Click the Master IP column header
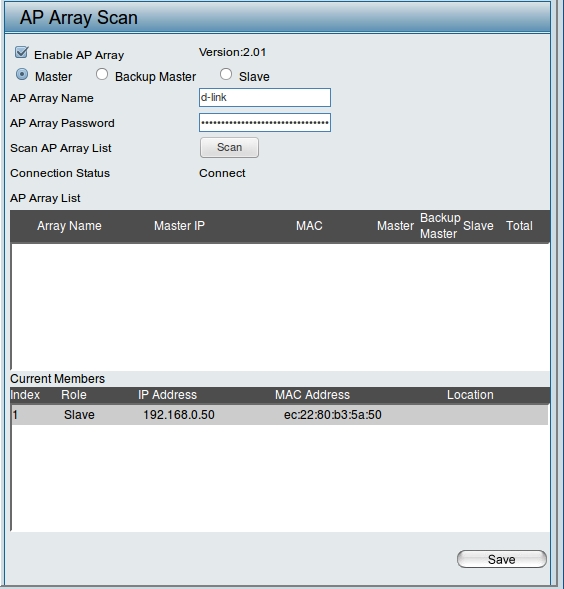Image resolution: width=564 pixels, height=589 pixels. 179,226
